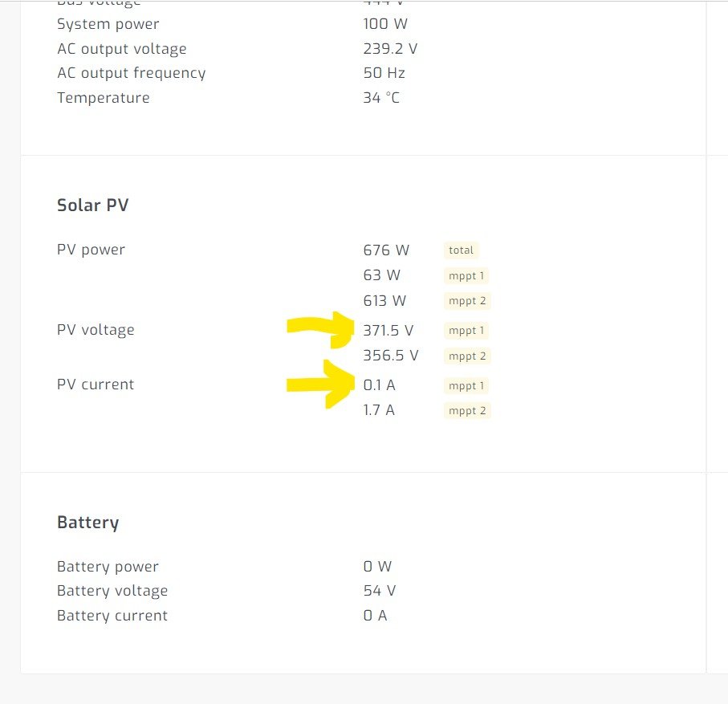Select the mppt 2 badge next to 613 W

[467, 301]
